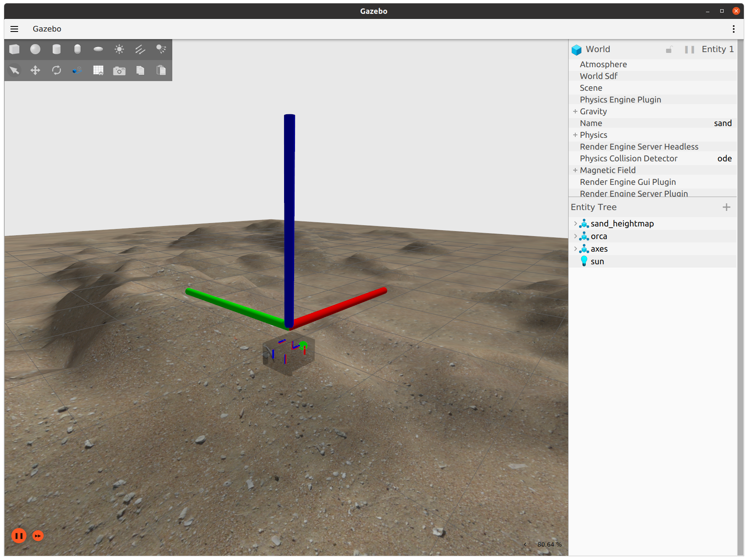Click the Scene component
The width and height of the screenshot is (748, 560).
(x=653, y=88)
